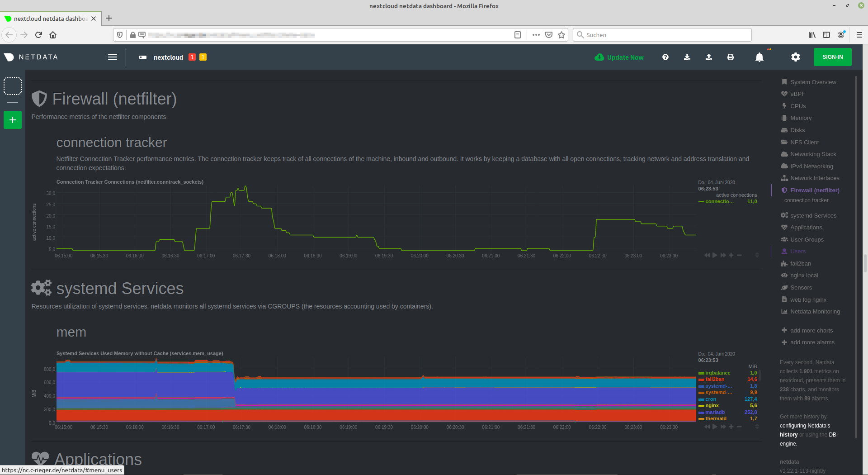Open User Groups sidebar entry

click(x=802, y=240)
